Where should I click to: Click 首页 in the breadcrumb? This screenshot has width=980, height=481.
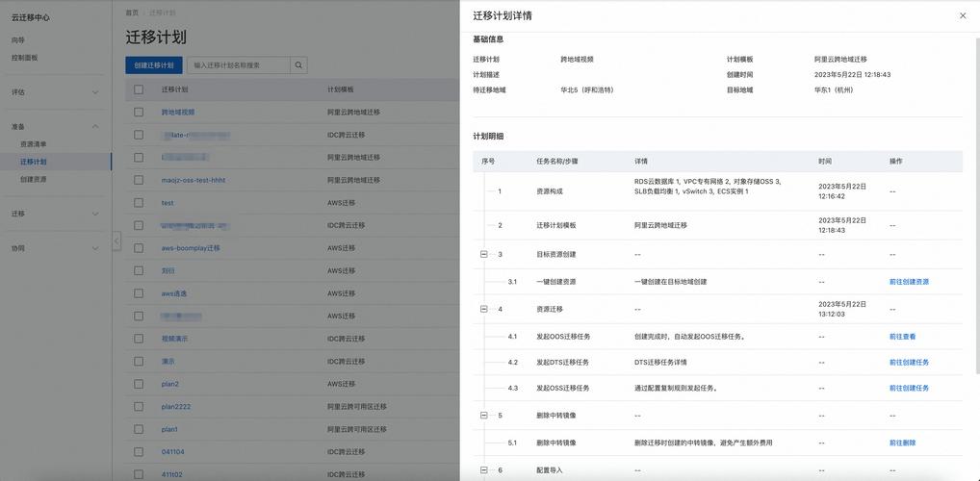click(x=132, y=13)
